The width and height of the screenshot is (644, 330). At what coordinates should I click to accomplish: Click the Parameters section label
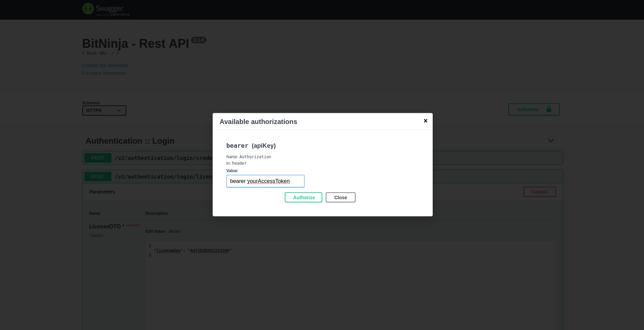click(x=102, y=192)
